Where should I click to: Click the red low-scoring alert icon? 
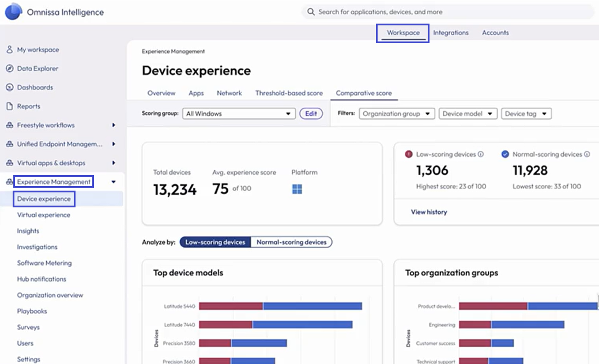coord(409,154)
